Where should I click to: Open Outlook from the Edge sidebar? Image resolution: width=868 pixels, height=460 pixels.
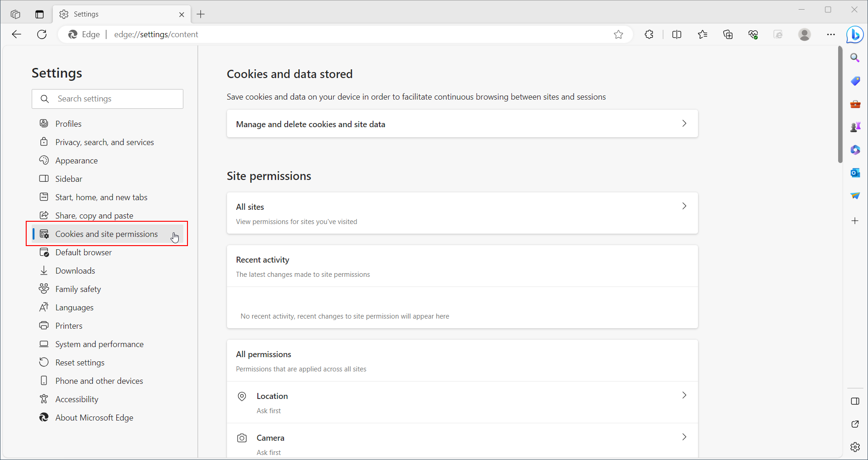(855, 173)
